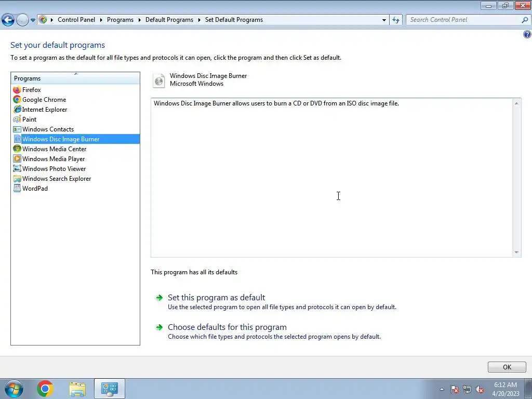This screenshot has height=399, width=532.
Task: Click the taskbar clock and date
Action: point(506,389)
